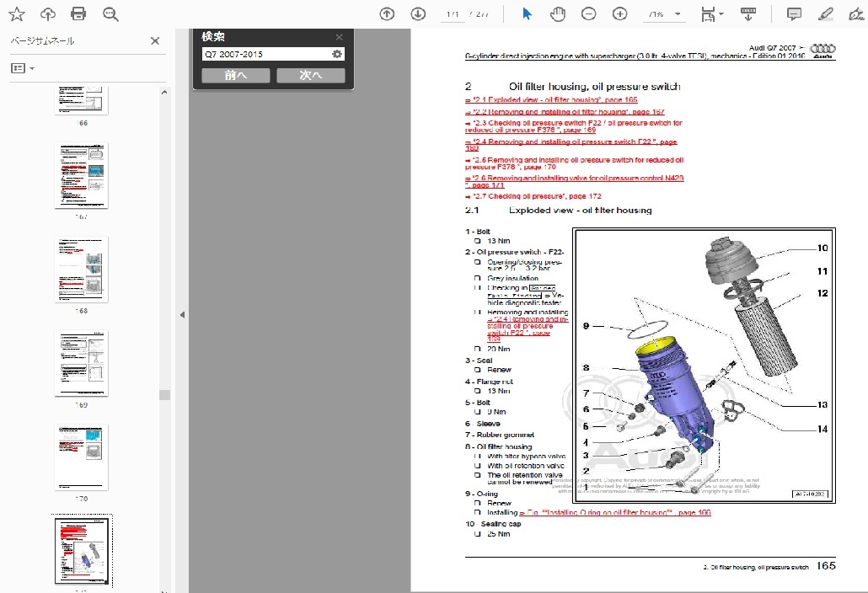This screenshot has height=593, width=868.
Task: Click the scrolling mode keyboard icon
Action: (x=748, y=14)
